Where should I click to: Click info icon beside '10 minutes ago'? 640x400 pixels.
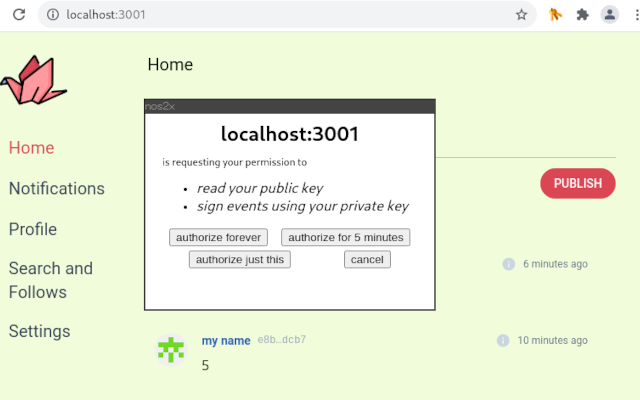503,340
